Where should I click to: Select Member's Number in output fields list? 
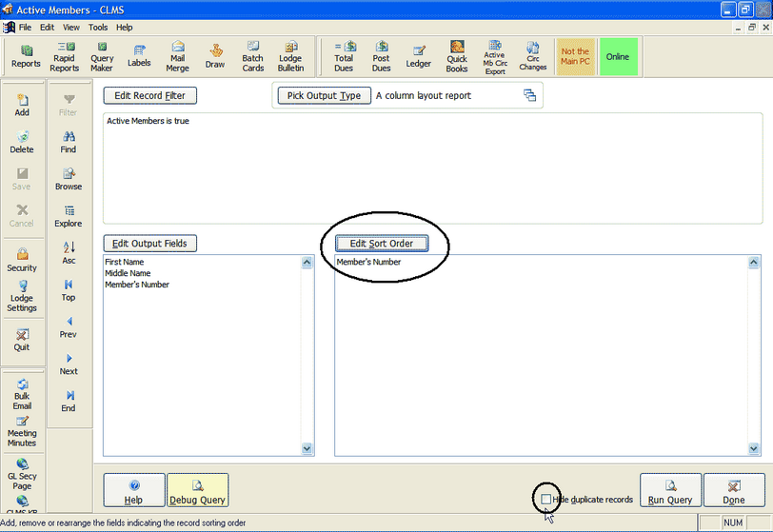click(x=137, y=285)
